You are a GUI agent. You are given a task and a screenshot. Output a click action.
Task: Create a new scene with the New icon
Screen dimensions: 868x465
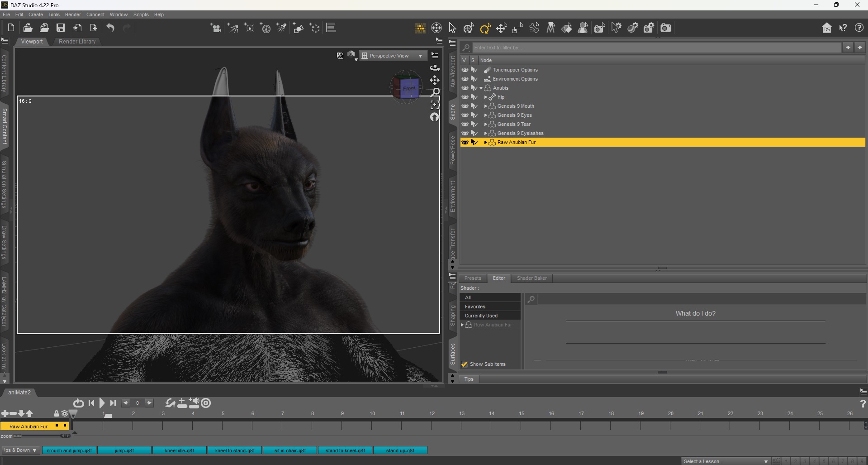pyautogui.click(x=11, y=28)
